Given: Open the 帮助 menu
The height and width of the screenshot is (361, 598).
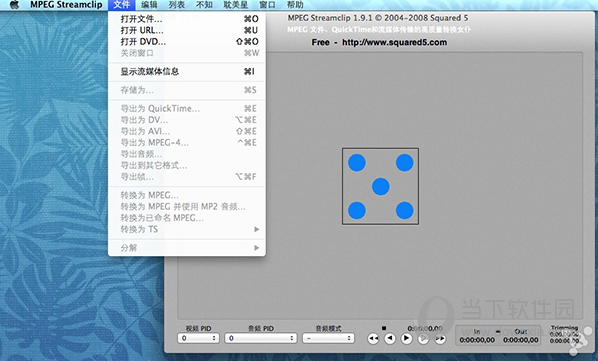Looking at the screenshot, I should click(x=295, y=5).
